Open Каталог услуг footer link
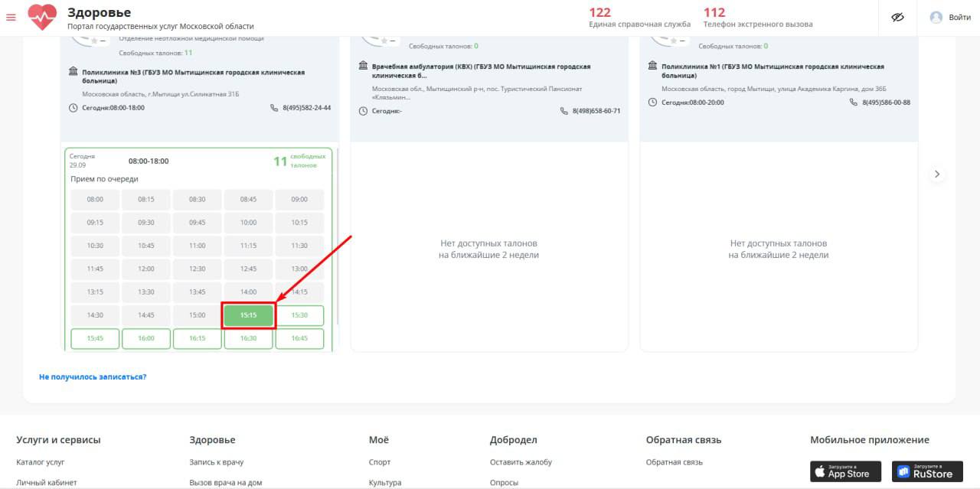The width and height of the screenshot is (980, 489). [x=41, y=462]
